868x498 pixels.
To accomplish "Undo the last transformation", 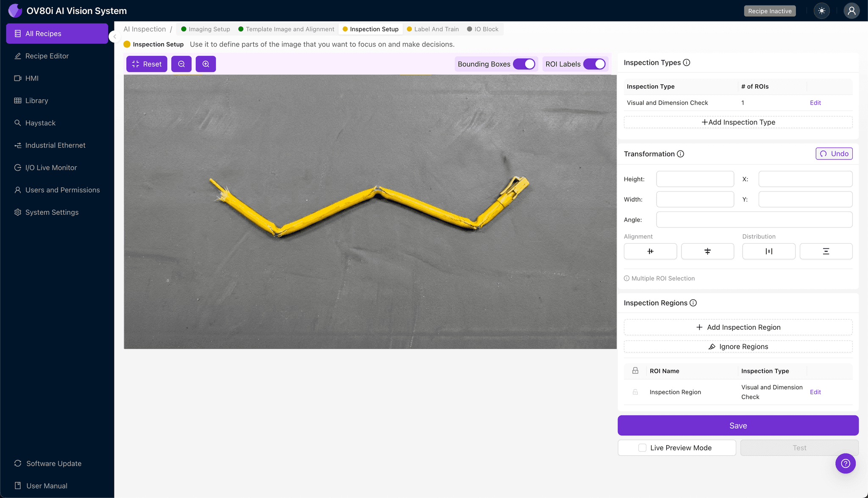I will (834, 154).
